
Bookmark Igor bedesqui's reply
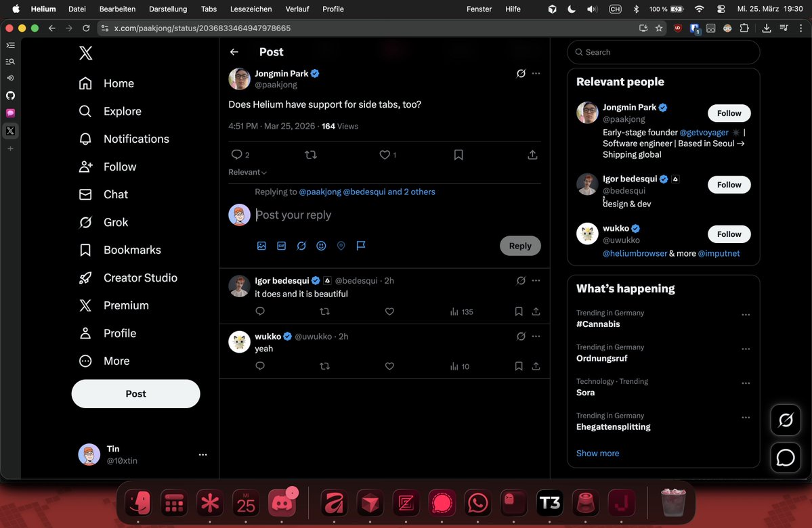518,311
